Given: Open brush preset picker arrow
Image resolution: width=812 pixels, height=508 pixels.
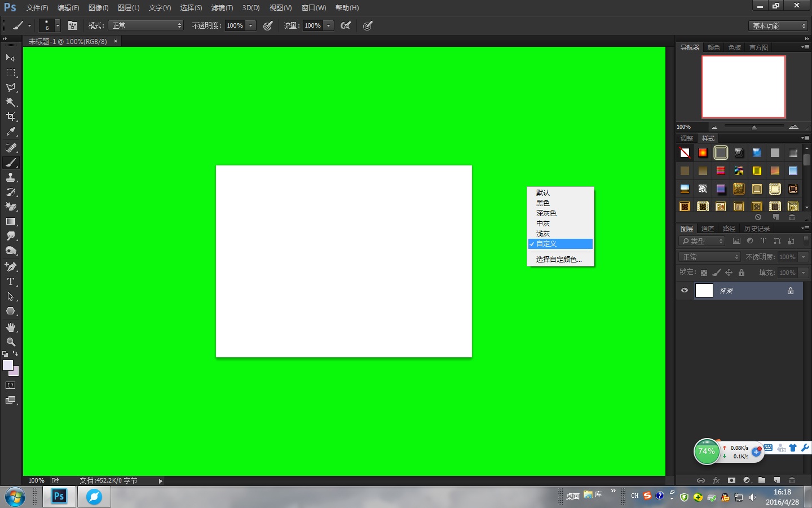Looking at the screenshot, I should (x=58, y=25).
